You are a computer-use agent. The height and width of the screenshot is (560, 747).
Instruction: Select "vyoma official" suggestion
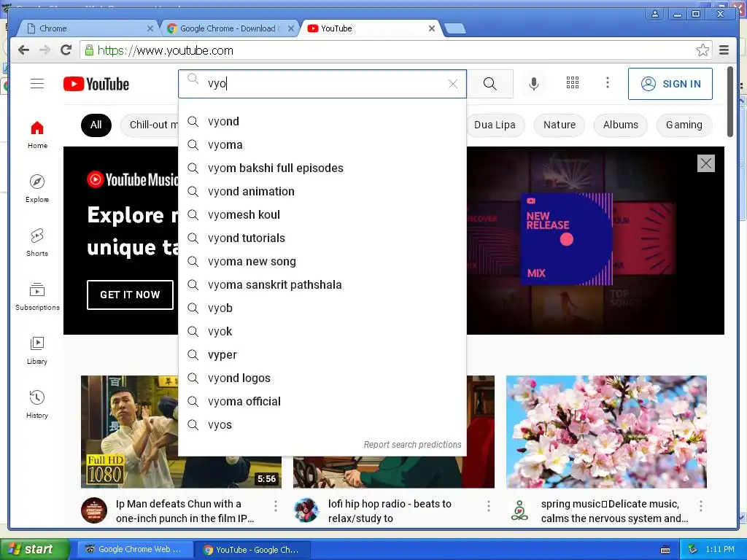(x=322, y=402)
